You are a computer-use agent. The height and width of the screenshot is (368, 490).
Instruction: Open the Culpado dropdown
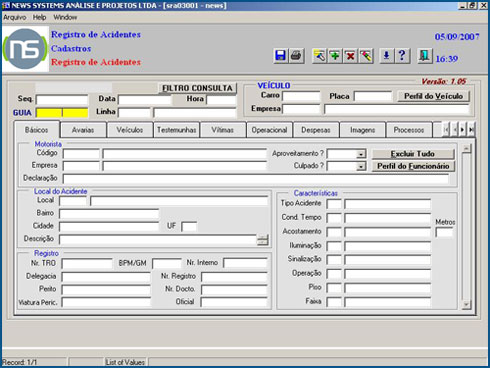coord(361,166)
